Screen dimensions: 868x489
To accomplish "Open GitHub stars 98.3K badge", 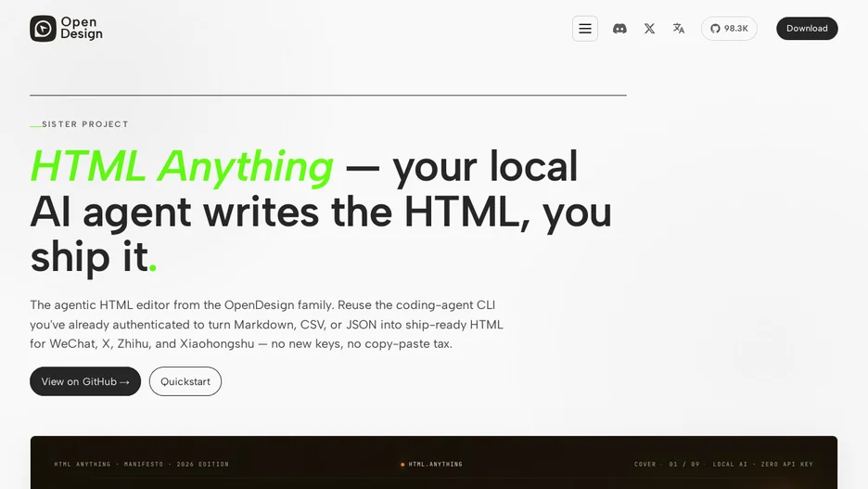I will (729, 28).
